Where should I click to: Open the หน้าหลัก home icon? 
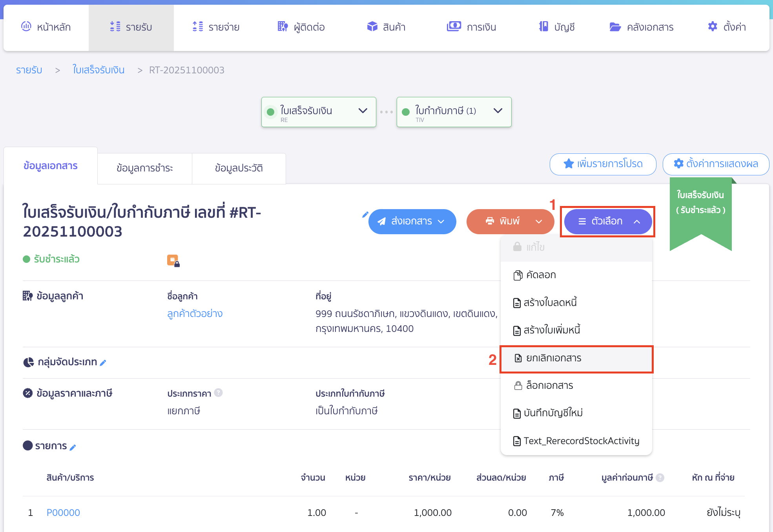point(27,27)
